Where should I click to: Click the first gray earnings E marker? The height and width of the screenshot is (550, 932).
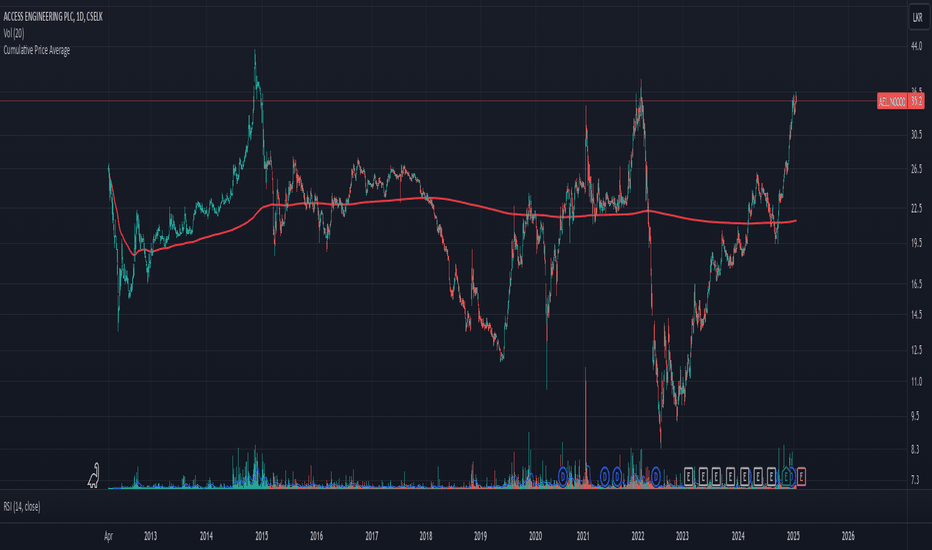click(688, 476)
